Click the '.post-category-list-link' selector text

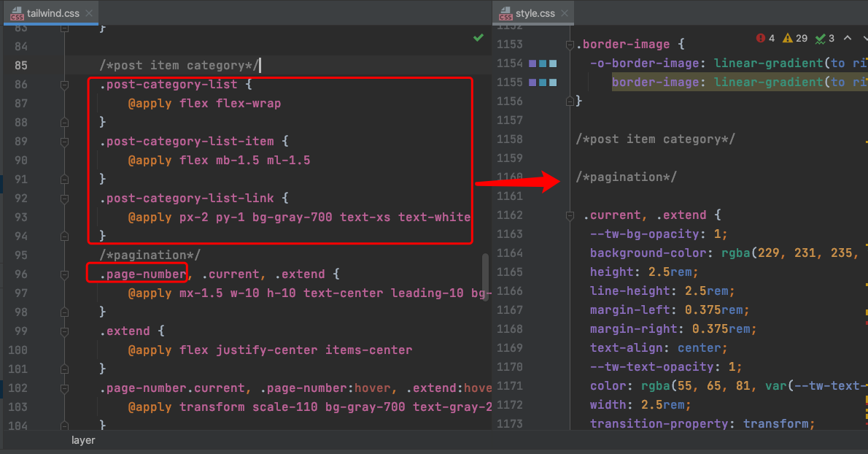point(187,199)
